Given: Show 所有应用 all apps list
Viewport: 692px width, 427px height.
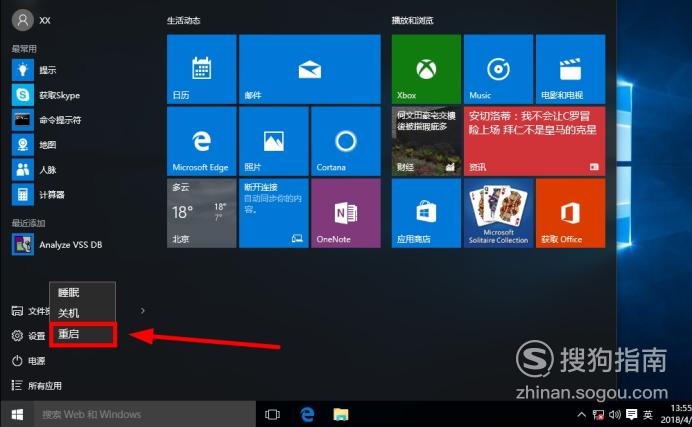Looking at the screenshot, I should (x=37, y=386).
